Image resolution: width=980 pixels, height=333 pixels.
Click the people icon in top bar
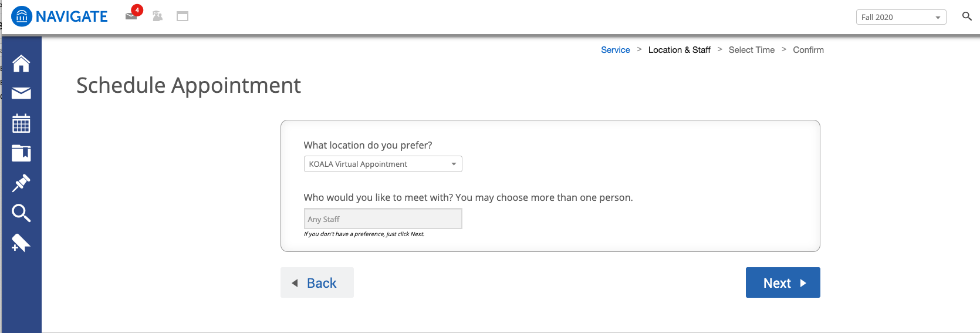[157, 16]
